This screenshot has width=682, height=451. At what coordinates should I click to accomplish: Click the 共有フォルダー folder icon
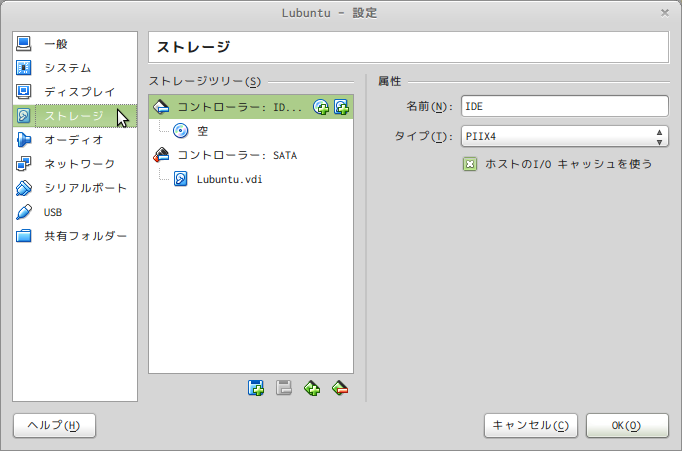point(23,236)
